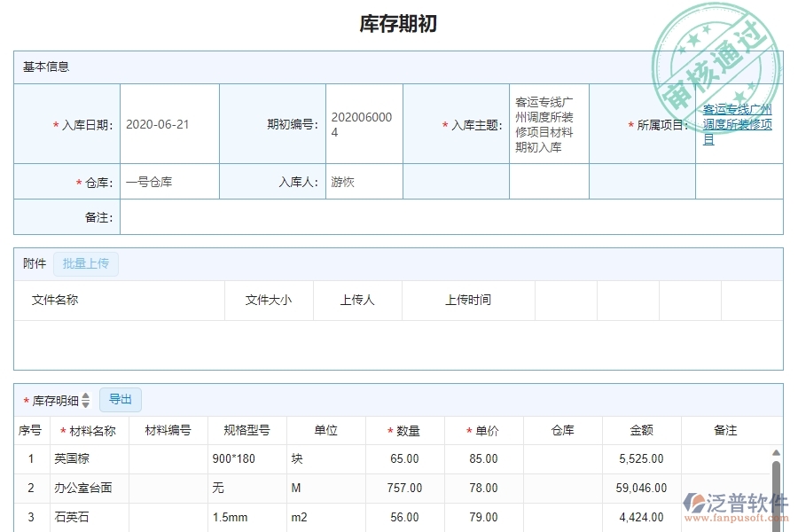This screenshot has width=798, height=532.
Task: Click the 导出 export button
Action: click(121, 399)
